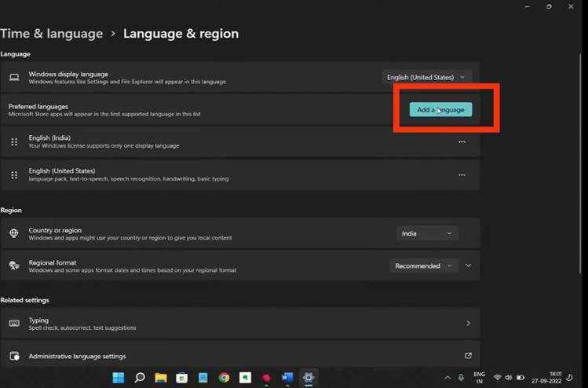Open the green-icon app on taskbar
This screenshot has width=588, height=388.
(x=245, y=378)
